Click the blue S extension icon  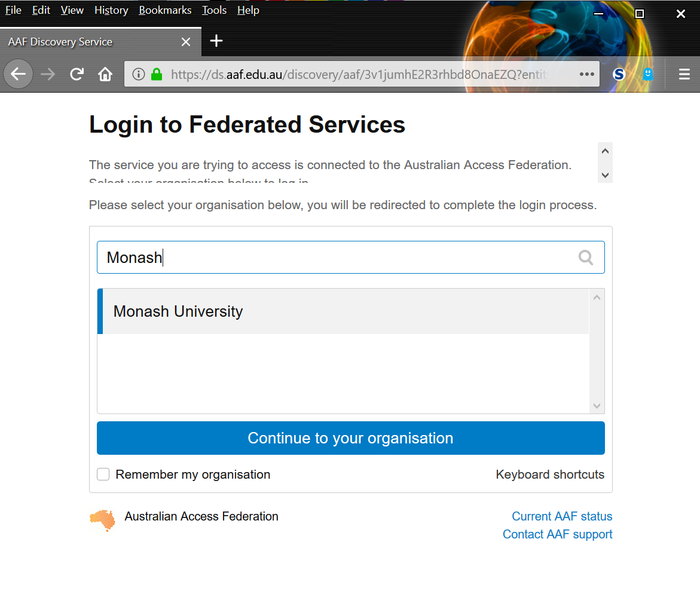[619, 74]
